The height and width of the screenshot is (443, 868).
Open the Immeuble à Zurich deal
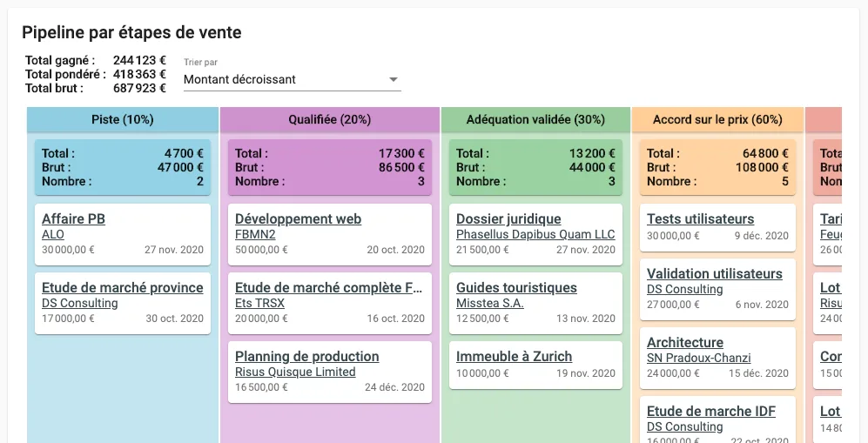515,356
